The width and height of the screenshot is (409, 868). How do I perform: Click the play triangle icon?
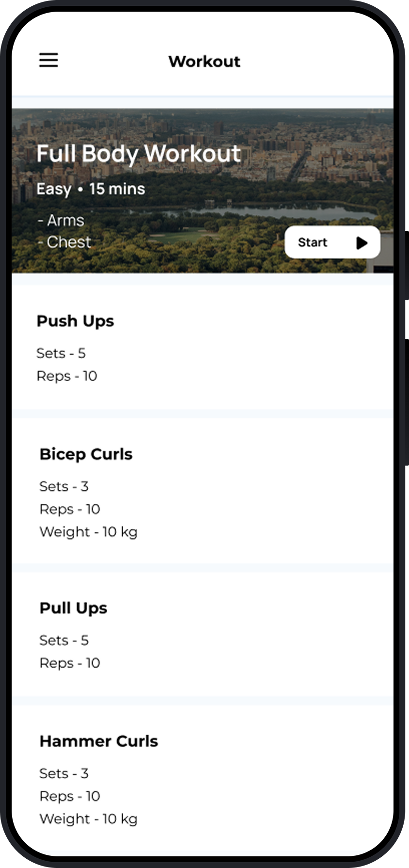click(x=362, y=242)
